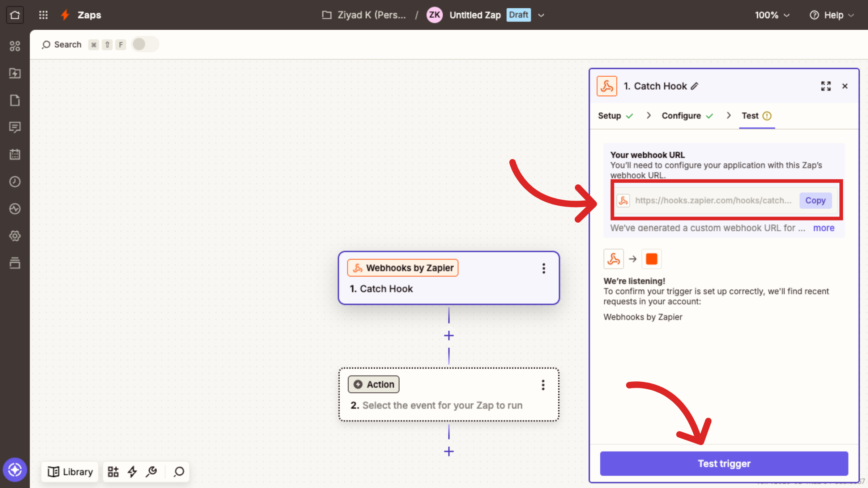
Task: Click the pencil icon to rename Catch Hook
Action: point(694,86)
